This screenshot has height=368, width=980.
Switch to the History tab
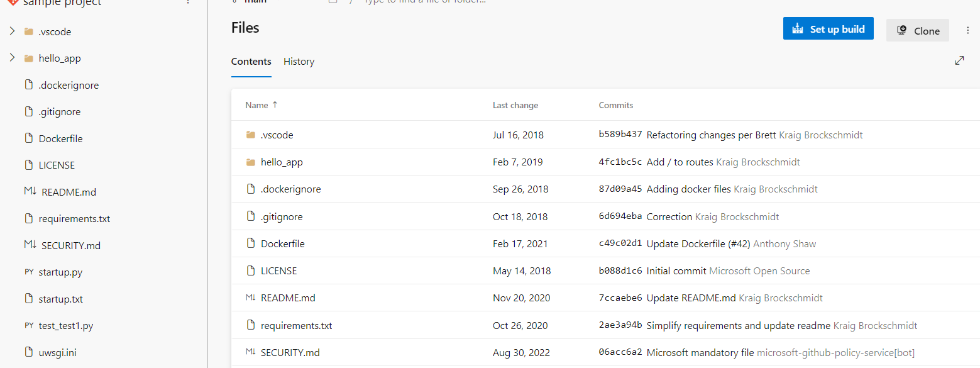click(x=299, y=61)
